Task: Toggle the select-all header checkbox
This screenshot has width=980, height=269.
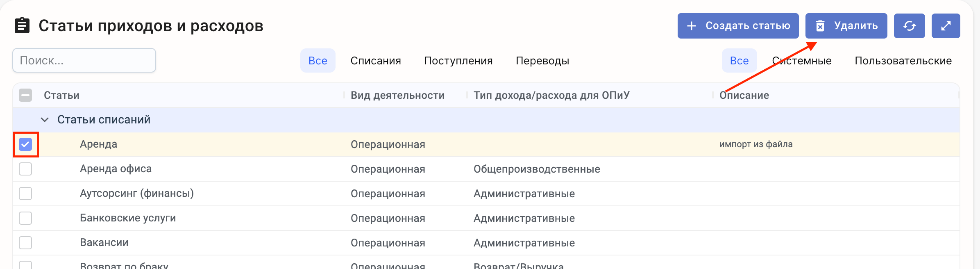Action: coord(25,95)
